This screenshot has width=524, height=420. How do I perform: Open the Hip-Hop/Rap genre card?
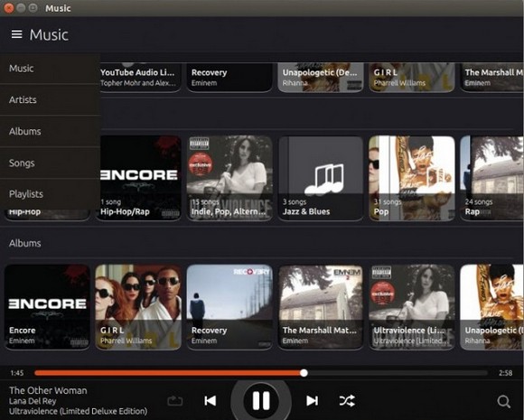[141, 178]
